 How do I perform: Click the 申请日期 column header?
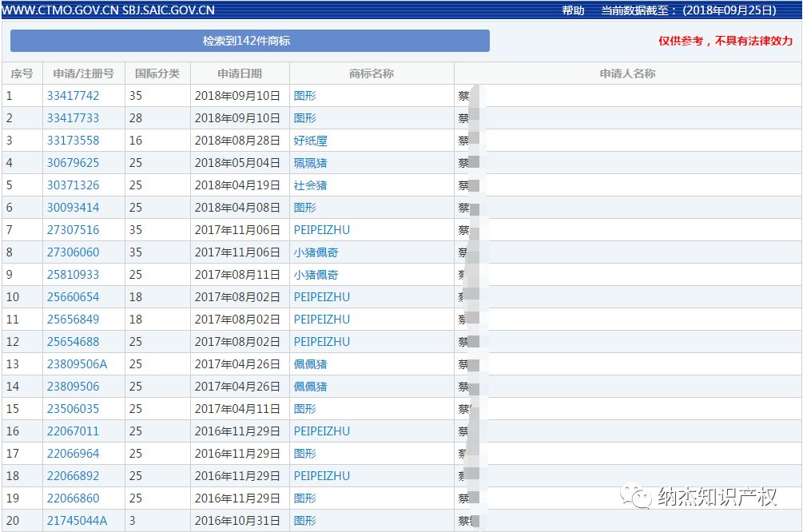tap(240, 73)
